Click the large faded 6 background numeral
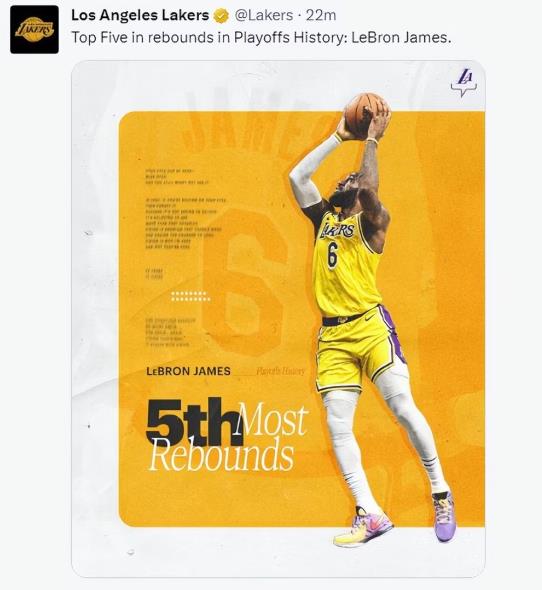Screen dimensions: 542x590 (x=244, y=281)
